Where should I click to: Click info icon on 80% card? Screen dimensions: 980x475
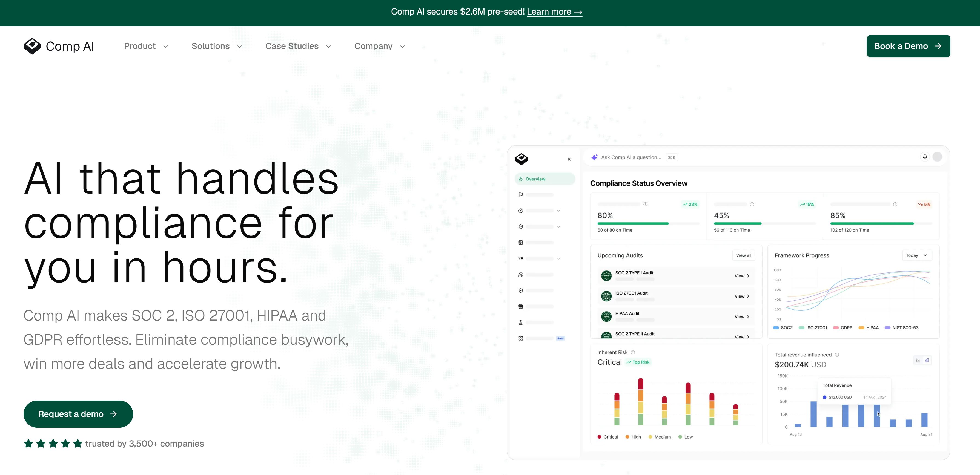pos(646,204)
